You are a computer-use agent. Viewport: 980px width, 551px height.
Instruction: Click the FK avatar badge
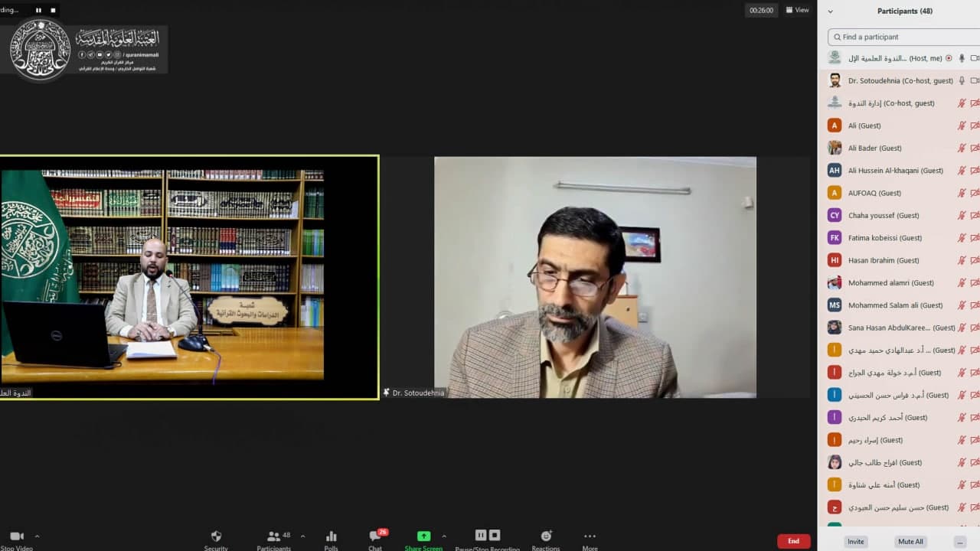pyautogui.click(x=835, y=238)
